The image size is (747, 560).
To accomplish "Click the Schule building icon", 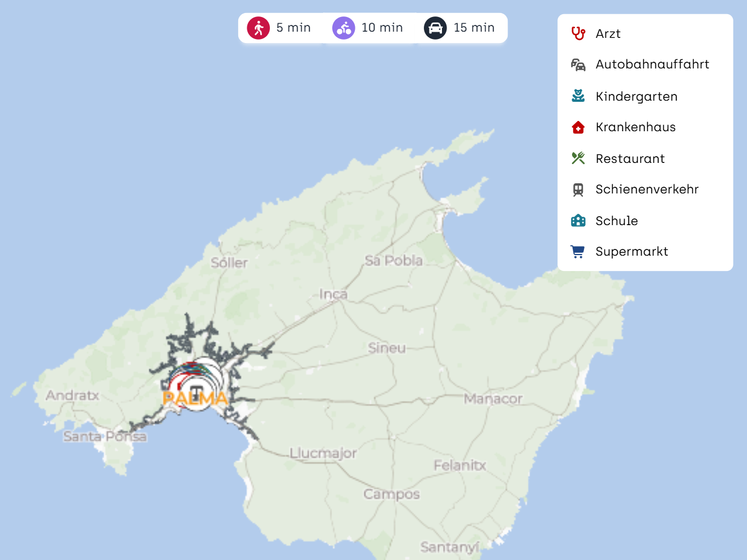I will [578, 221].
